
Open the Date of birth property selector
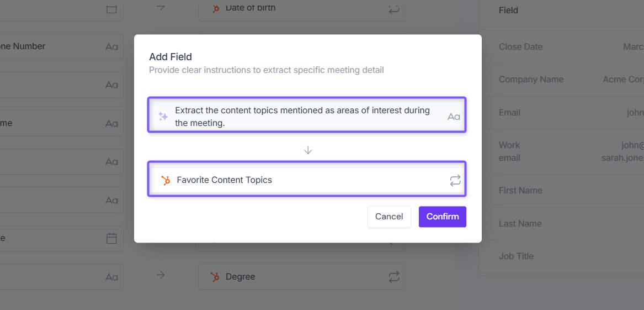click(301, 9)
